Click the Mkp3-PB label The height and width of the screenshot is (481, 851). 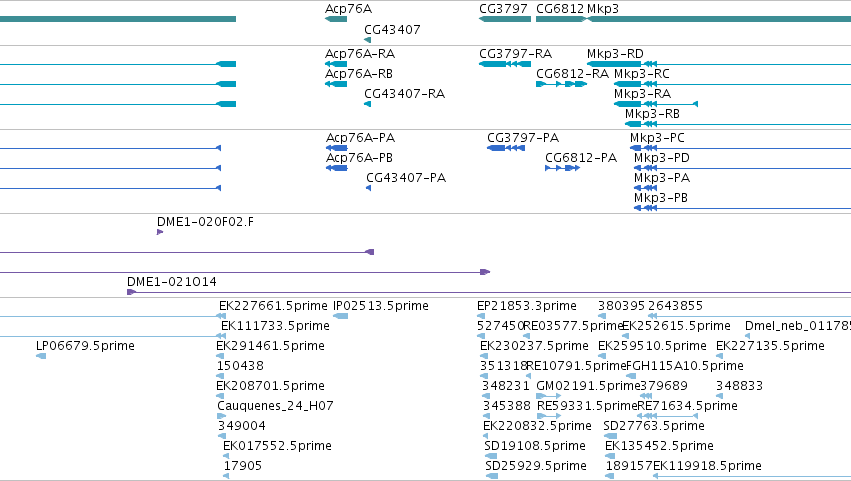coord(661,198)
